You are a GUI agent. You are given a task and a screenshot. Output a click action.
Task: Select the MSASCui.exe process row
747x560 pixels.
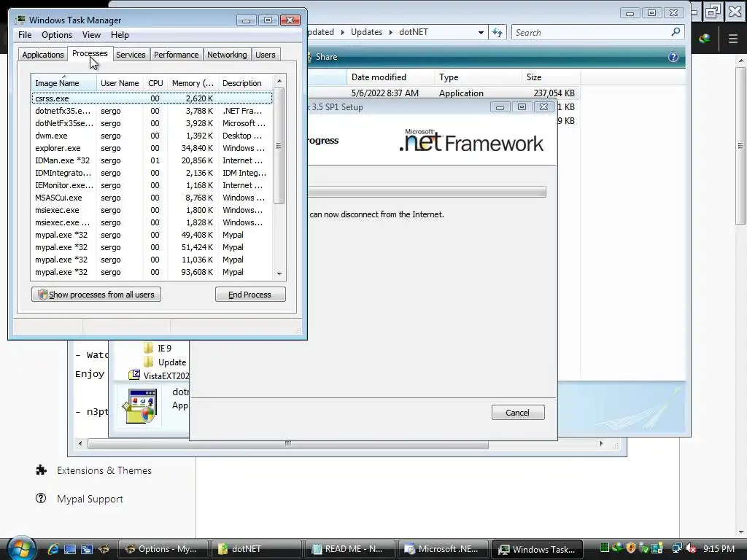click(x=152, y=198)
